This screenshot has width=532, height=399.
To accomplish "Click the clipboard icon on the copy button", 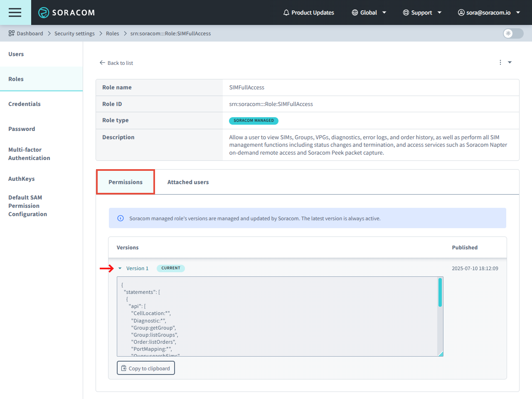I will [x=123, y=368].
